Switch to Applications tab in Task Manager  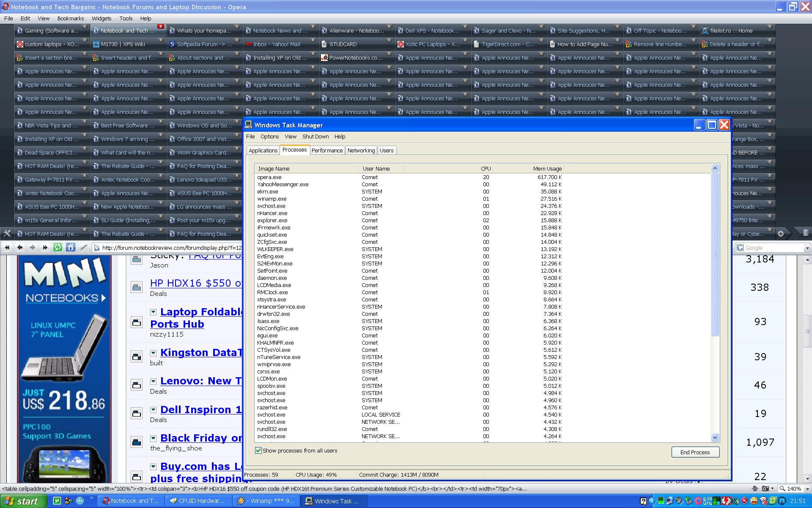(263, 150)
